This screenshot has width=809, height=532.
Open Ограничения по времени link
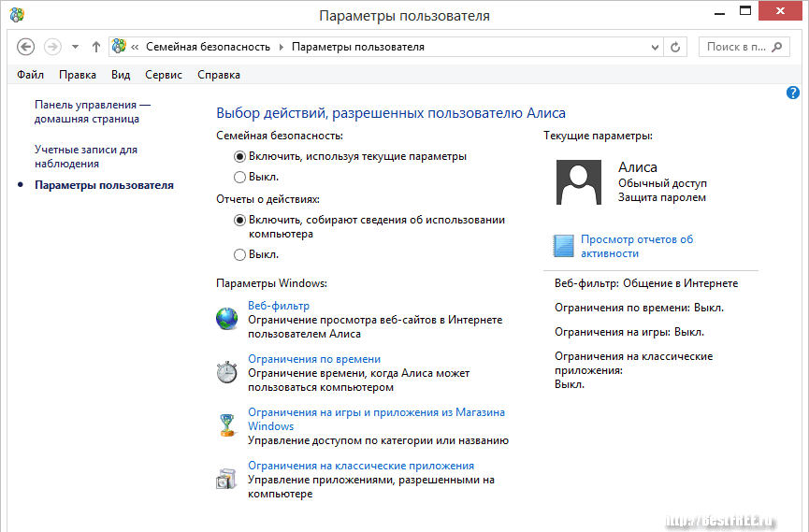314,359
